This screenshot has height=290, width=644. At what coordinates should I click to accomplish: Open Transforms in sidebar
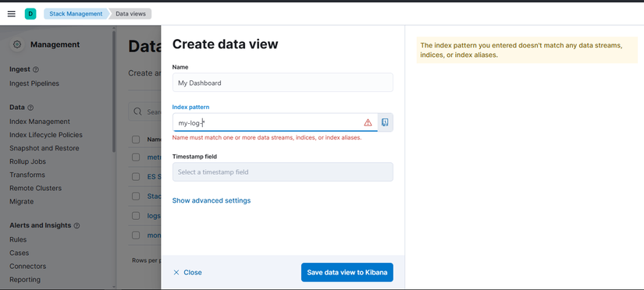pos(27,175)
